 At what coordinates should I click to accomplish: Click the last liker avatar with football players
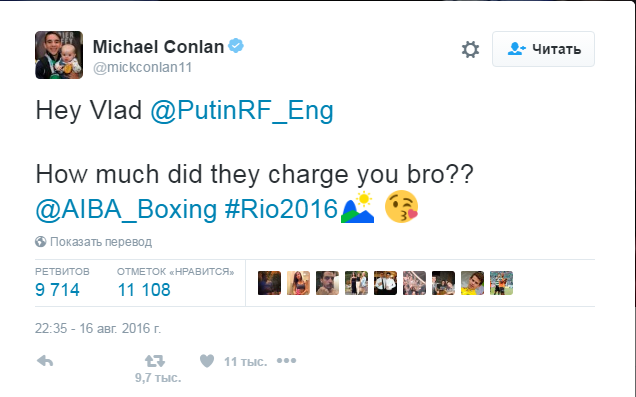[501, 283]
